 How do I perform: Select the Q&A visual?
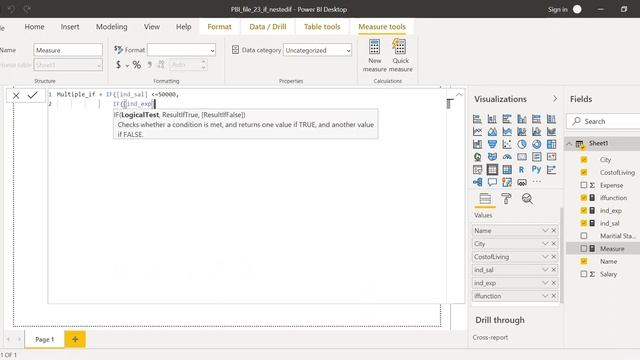pos(492,182)
